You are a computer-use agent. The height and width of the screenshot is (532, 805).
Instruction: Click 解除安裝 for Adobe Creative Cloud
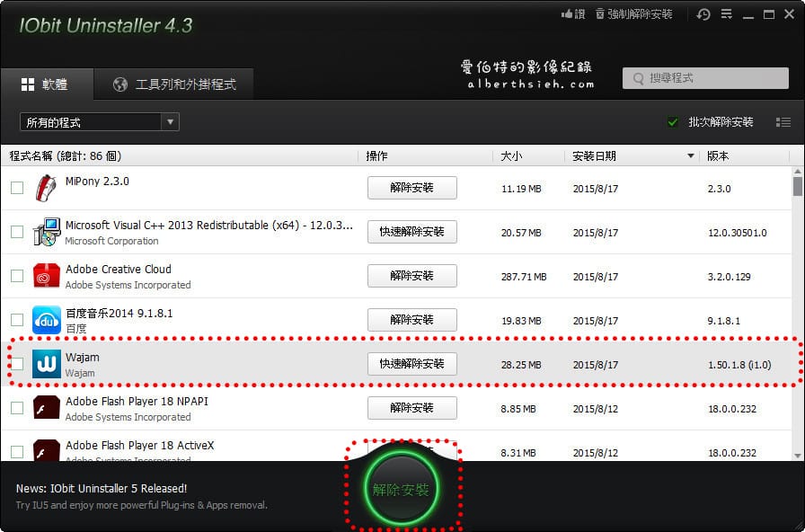click(411, 276)
